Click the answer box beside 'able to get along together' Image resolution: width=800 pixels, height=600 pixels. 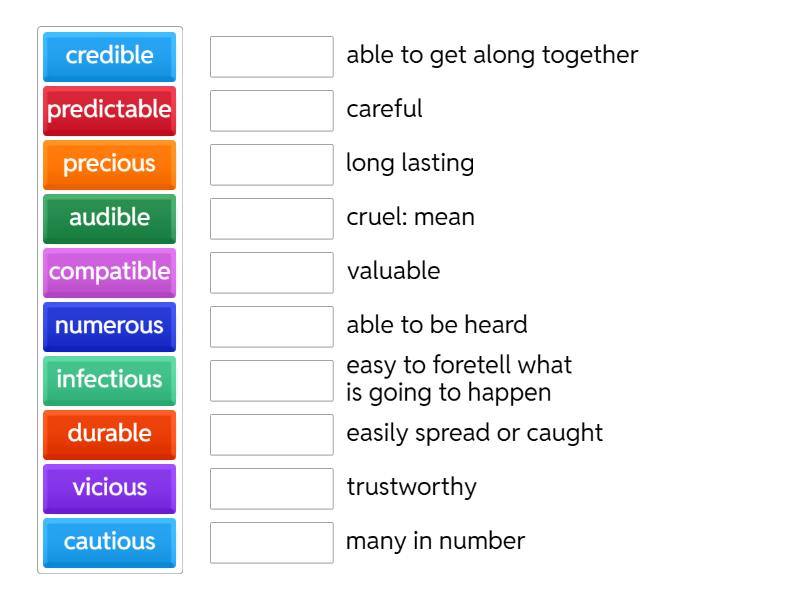[272, 57]
